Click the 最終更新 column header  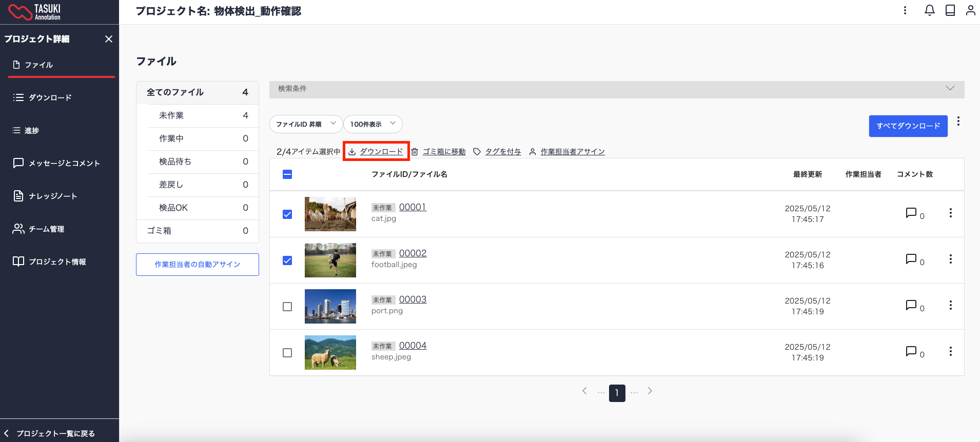tap(808, 174)
